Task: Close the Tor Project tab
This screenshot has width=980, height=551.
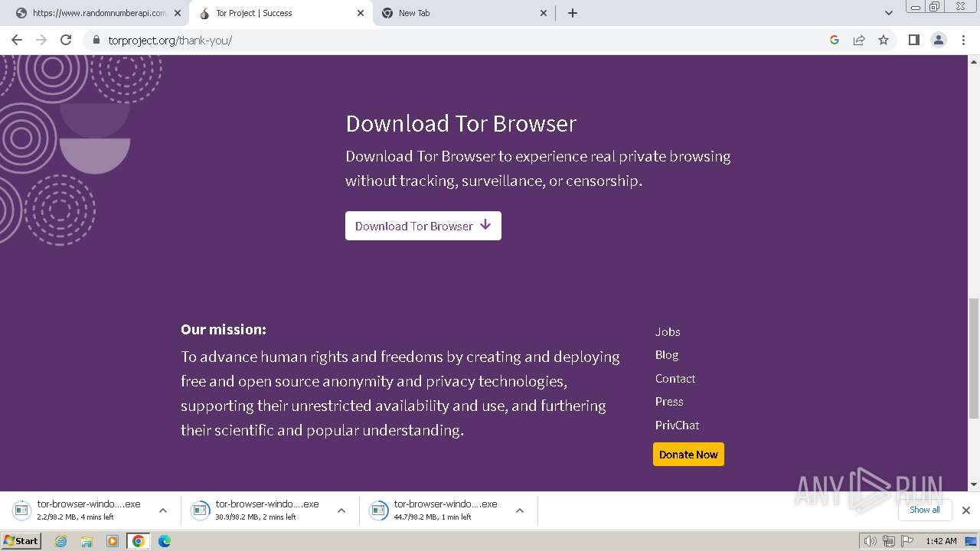Action: [361, 13]
